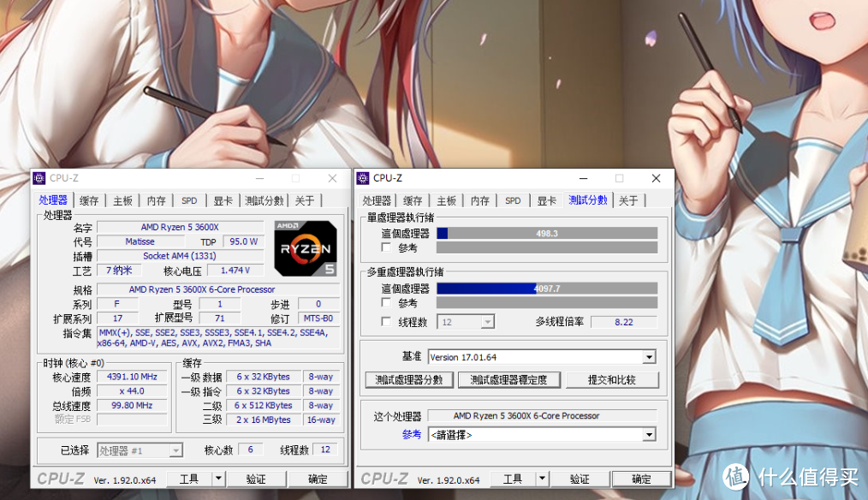The height and width of the screenshot is (500, 868).
Task: Open SPD tab in right window
Action: pyautogui.click(x=513, y=200)
